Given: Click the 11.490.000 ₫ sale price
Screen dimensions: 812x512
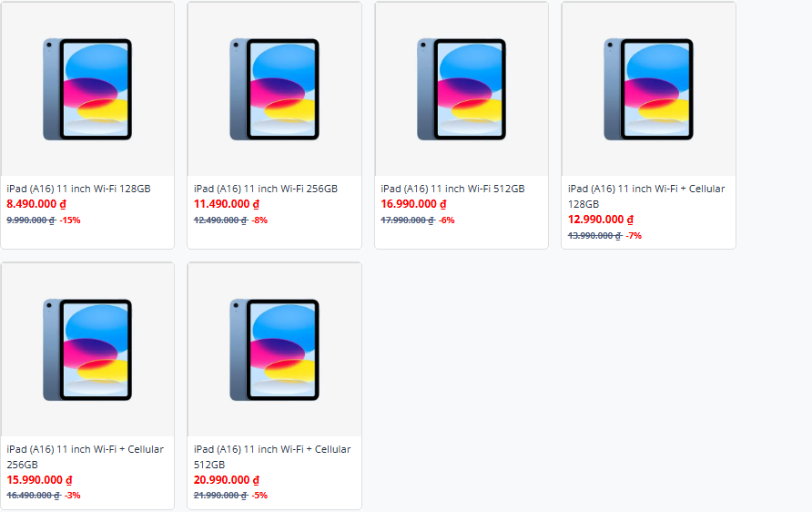Looking at the screenshot, I should (x=227, y=204).
